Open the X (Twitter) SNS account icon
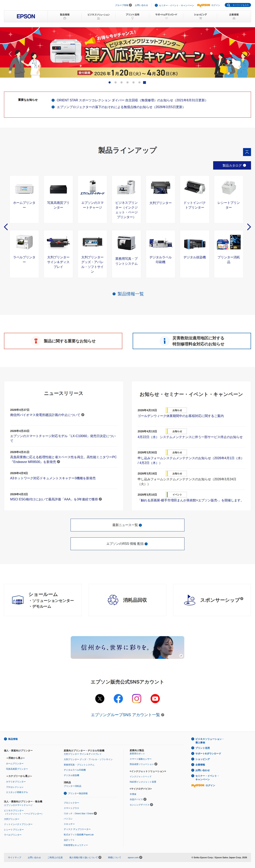Image resolution: width=255 pixels, height=868 pixels. (x=100, y=698)
